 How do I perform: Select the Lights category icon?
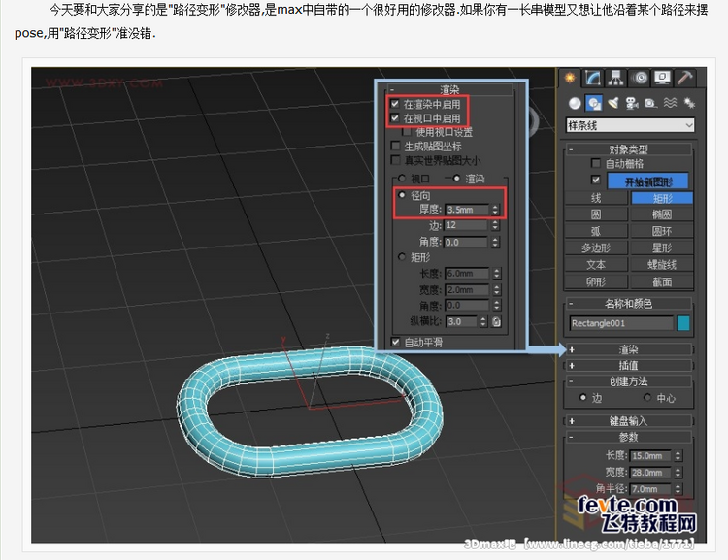[613, 103]
